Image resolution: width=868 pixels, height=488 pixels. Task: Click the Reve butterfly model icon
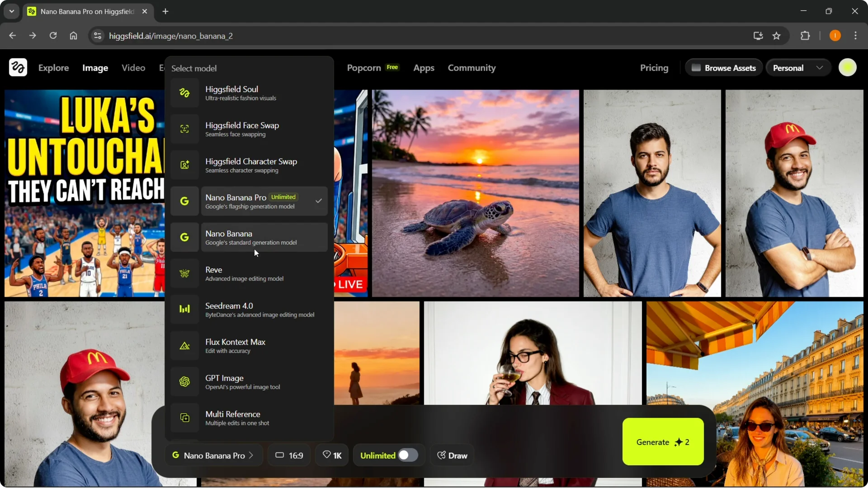coord(184,274)
